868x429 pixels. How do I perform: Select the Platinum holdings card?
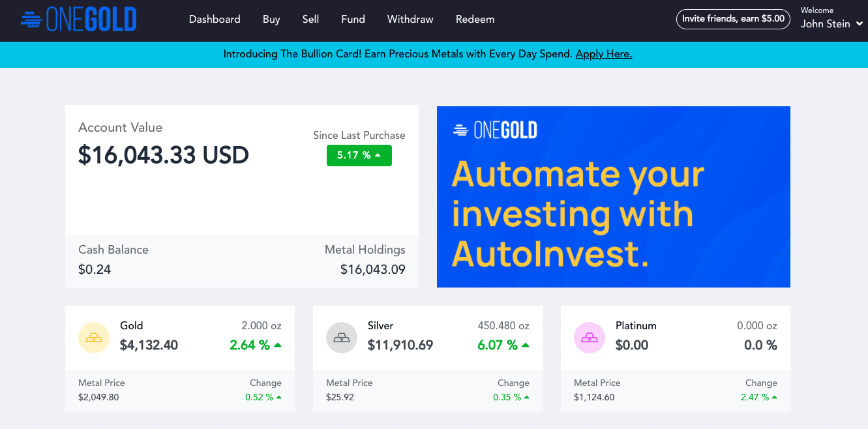(x=676, y=359)
